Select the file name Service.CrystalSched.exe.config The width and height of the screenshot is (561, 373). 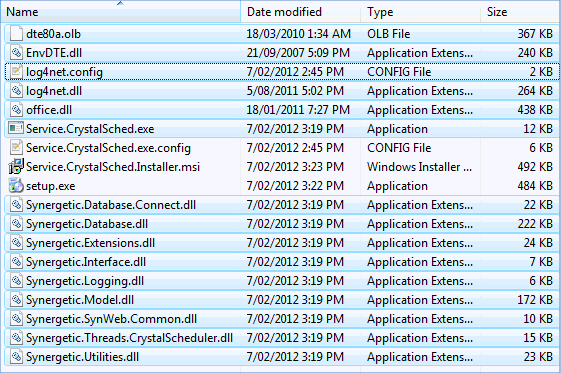click(x=108, y=148)
